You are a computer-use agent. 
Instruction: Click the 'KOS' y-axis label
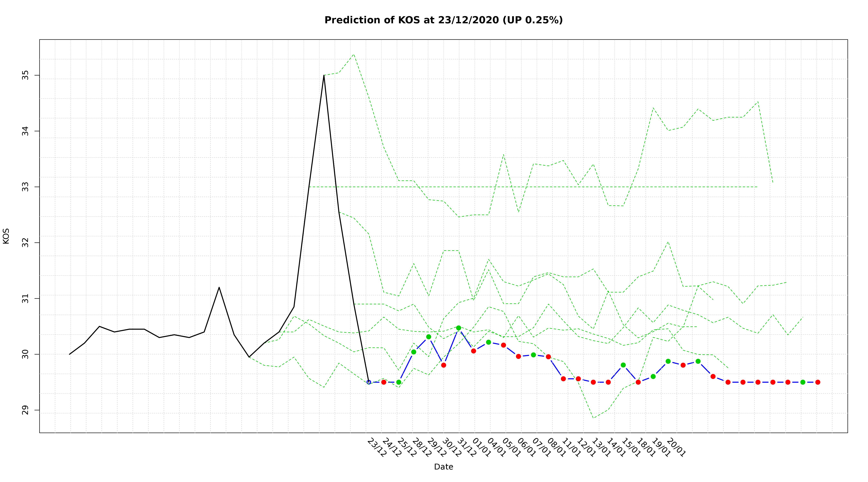(x=6, y=236)
